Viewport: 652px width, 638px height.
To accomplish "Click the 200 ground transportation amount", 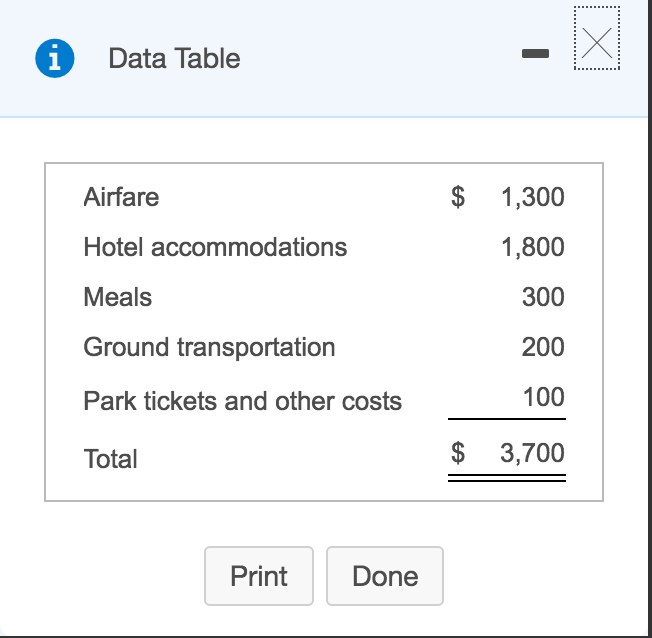I will click(543, 347).
